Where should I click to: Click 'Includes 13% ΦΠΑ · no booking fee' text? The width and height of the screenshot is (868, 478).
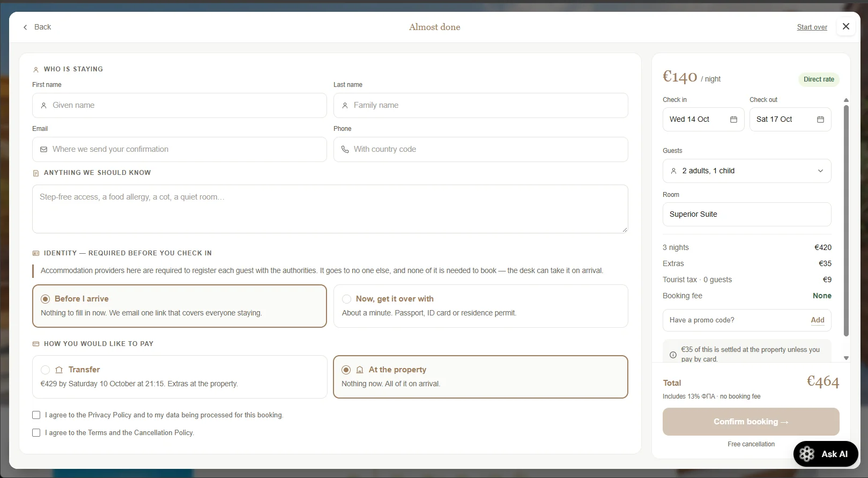point(711,396)
